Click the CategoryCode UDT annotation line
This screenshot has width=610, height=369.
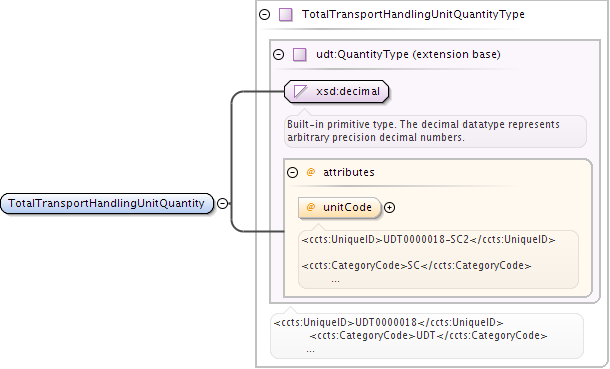coord(428,336)
